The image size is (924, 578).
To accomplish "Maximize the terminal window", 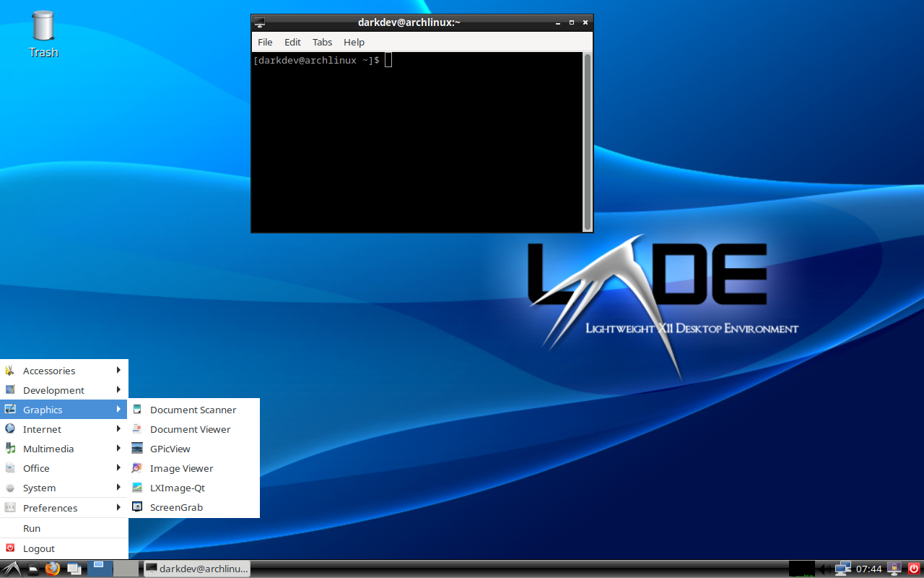I will 572,22.
